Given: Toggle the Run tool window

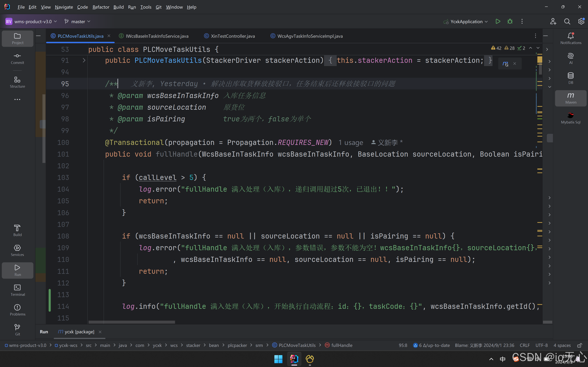Looking at the screenshot, I should pos(17,270).
